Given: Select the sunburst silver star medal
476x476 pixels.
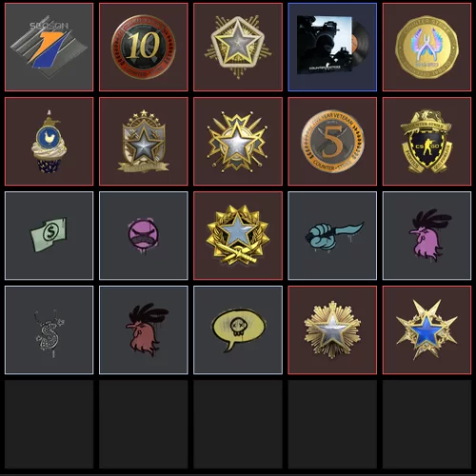Looking at the screenshot, I should [x=332, y=330].
